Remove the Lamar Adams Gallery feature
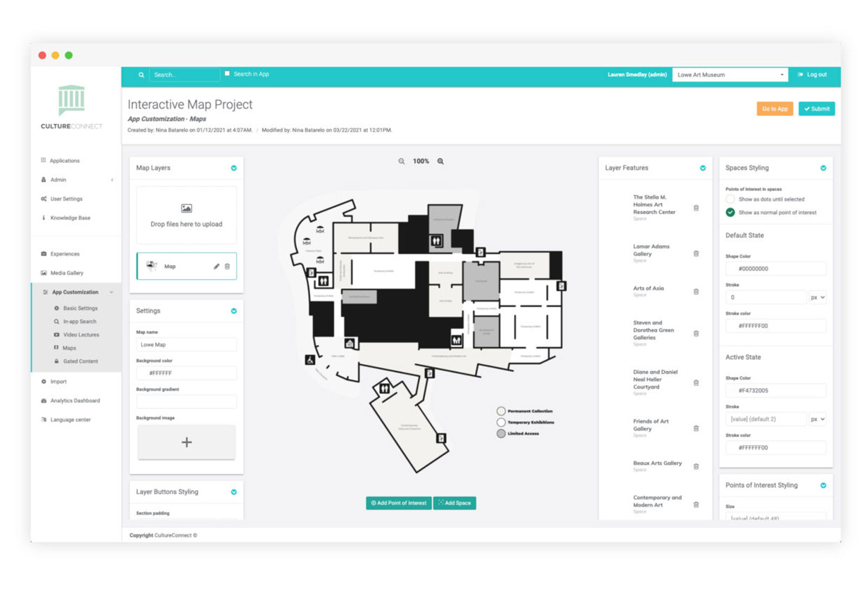This screenshot has height=597, width=868. (696, 253)
